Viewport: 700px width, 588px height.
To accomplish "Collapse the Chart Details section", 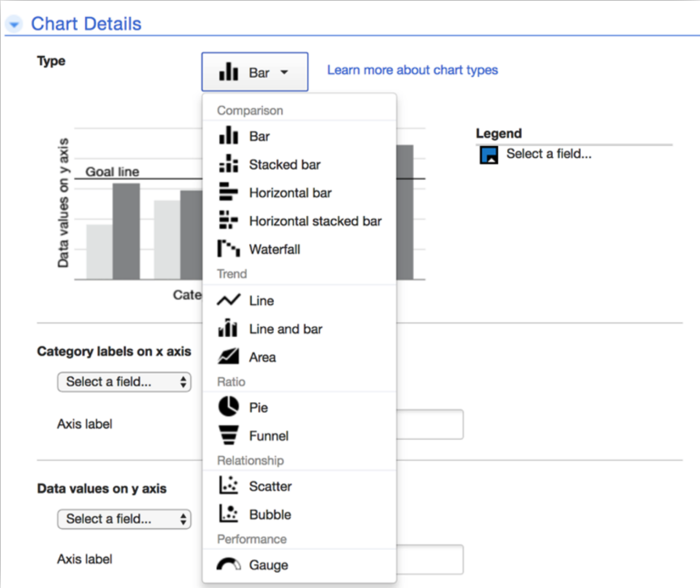I will [14, 23].
